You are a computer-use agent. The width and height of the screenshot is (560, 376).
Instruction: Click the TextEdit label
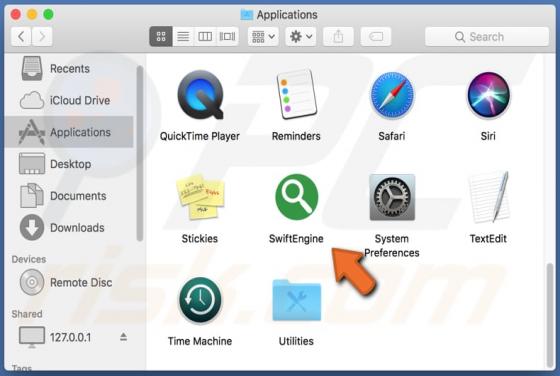point(488,239)
